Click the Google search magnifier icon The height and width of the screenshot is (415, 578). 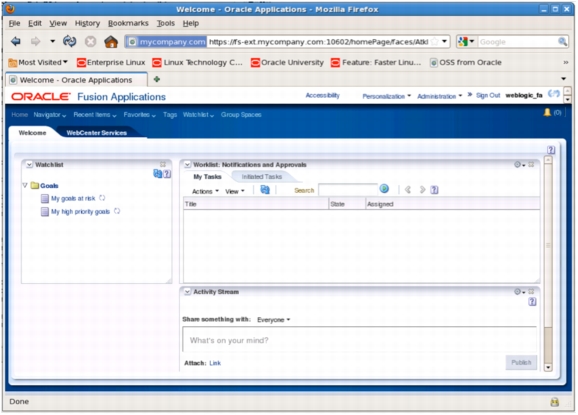tap(562, 42)
